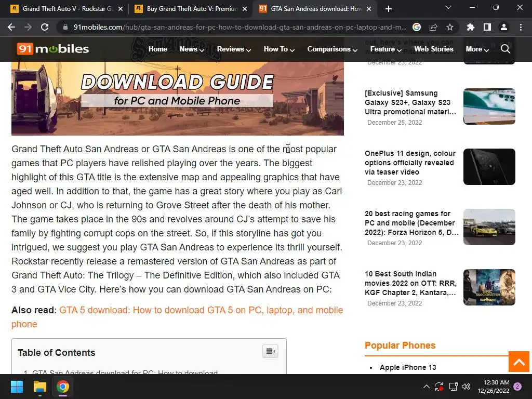Open OnePlus 11 design article link

(x=410, y=163)
